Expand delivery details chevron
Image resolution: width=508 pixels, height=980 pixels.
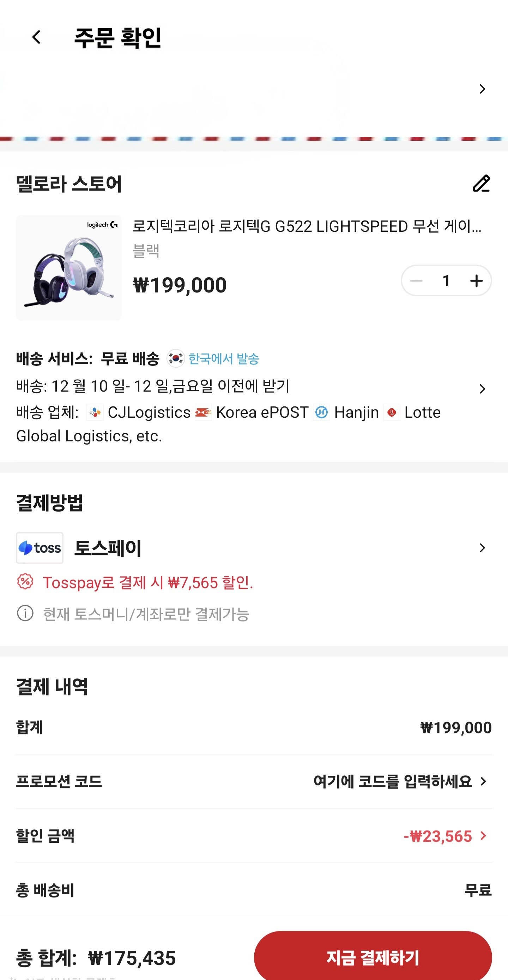coord(482,389)
